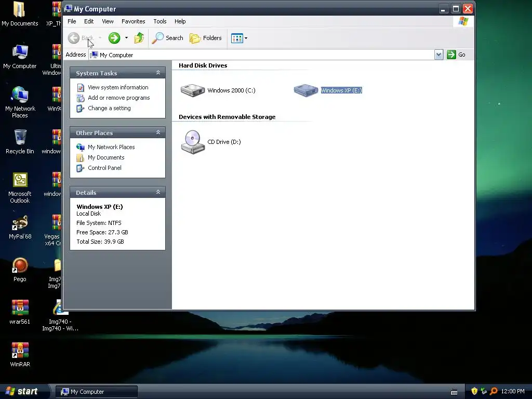The image size is (532, 399).
Task: Click the Hard Disk Drives group header
Action: click(203, 65)
